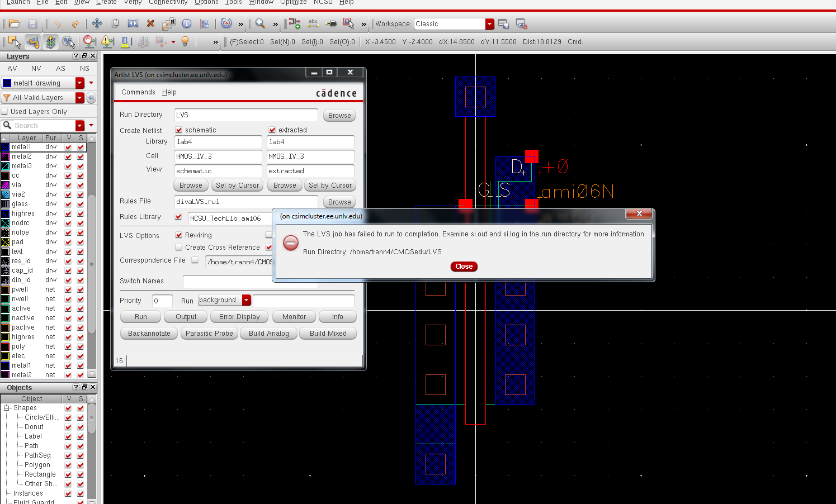Image resolution: width=836 pixels, height=504 pixels.
Task: Collapse the Shapes tree node
Action: (x=7, y=408)
